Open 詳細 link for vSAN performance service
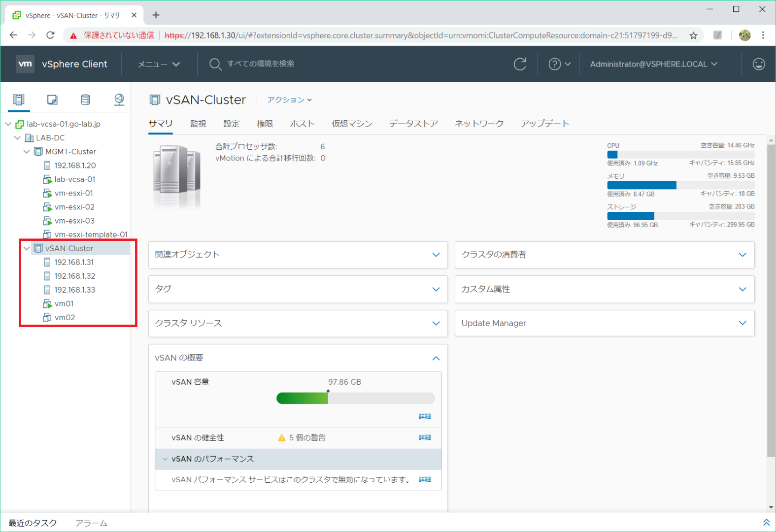The image size is (776, 532). 425,479
